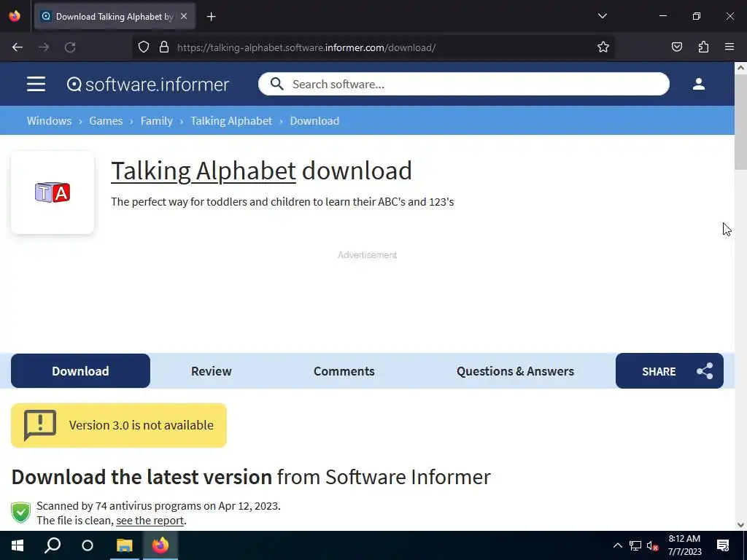Open the Save to Pocket icon

pyautogui.click(x=676, y=47)
